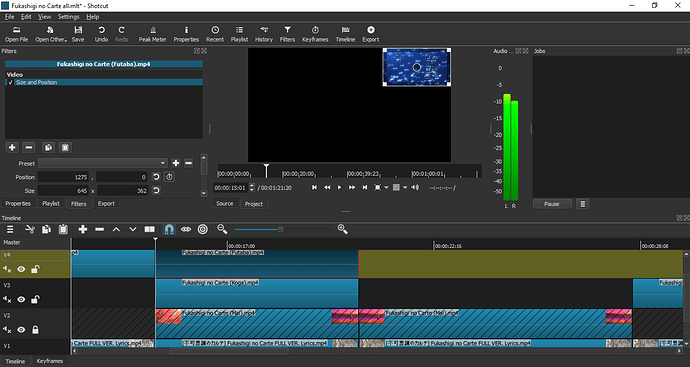Image resolution: width=690 pixels, height=367 pixels.
Task: Pause the jobs queue
Action: coord(552,204)
